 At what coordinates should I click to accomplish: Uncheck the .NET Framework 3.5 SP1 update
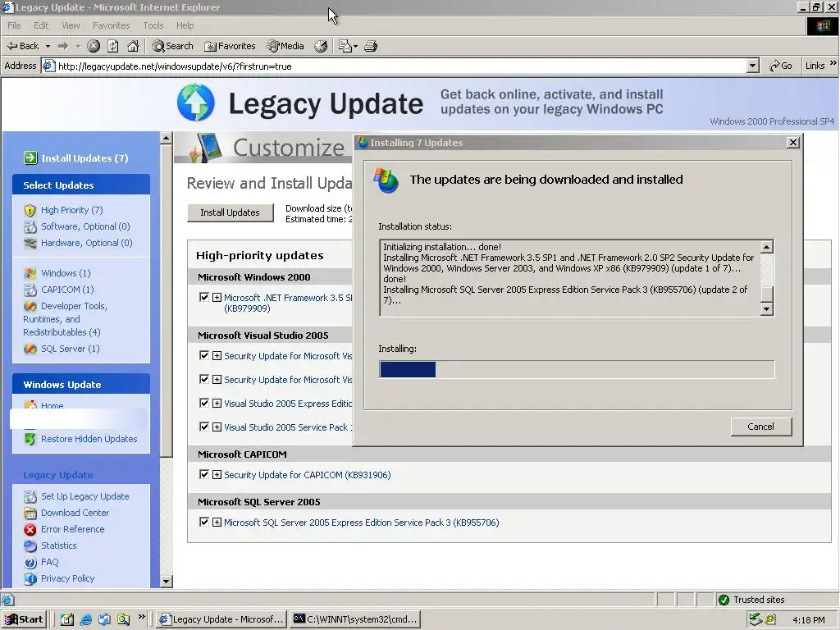[x=203, y=297]
